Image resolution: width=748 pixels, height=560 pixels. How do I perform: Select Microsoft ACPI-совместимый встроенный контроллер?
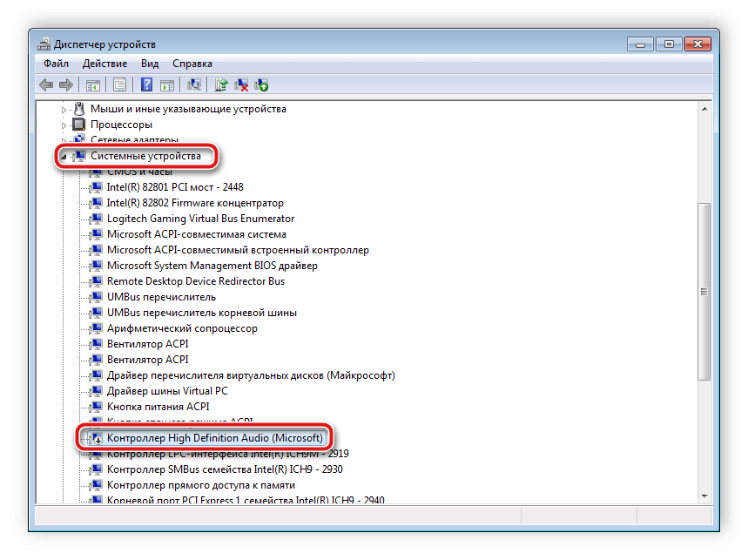pyautogui.click(x=238, y=250)
